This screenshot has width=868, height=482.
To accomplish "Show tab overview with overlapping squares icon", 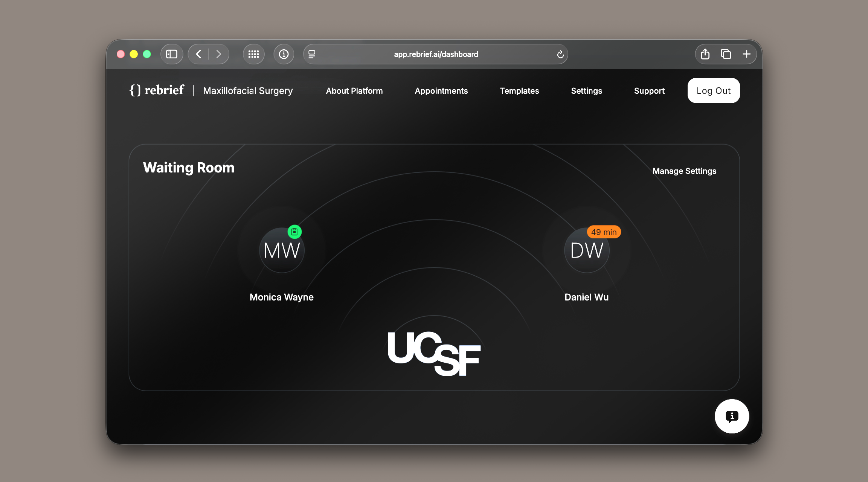I will pyautogui.click(x=726, y=54).
